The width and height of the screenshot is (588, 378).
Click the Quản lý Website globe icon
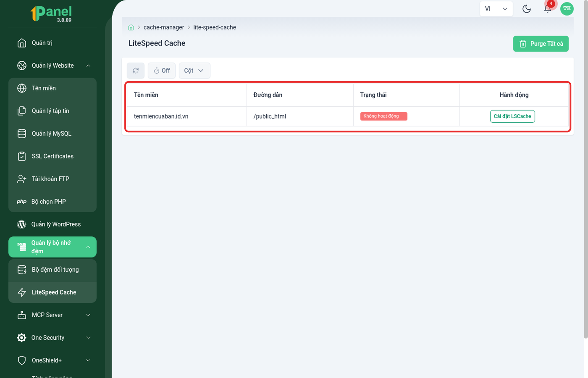click(22, 66)
